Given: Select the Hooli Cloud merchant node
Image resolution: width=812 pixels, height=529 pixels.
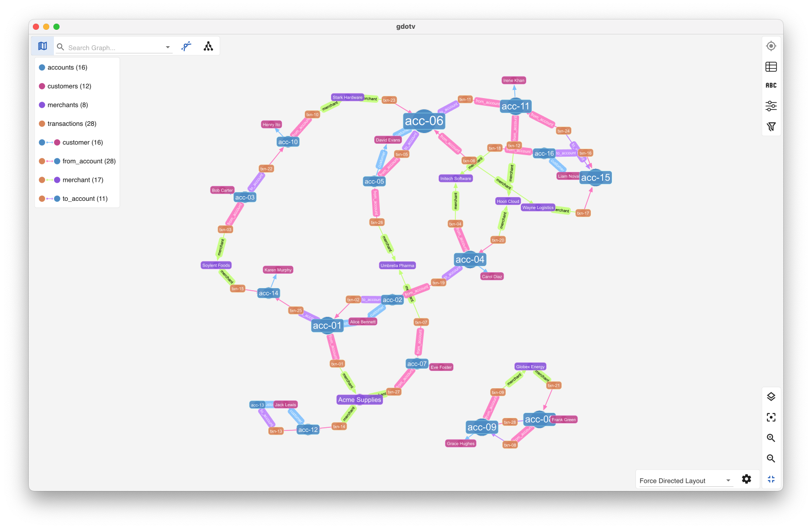Looking at the screenshot, I should (508, 201).
